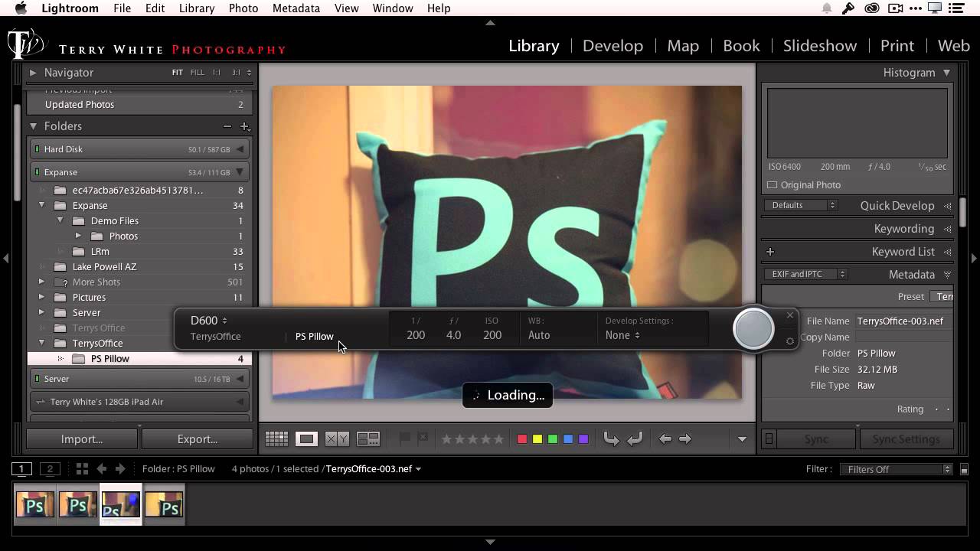Expand the Navigator panel
This screenshot has height=551, width=980.
tap(33, 73)
